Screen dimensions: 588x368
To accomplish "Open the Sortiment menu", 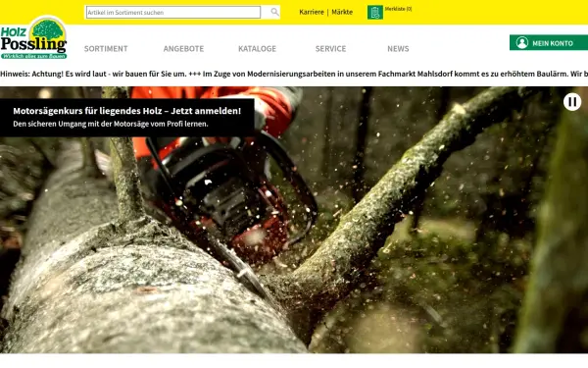I will tap(106, 48).
